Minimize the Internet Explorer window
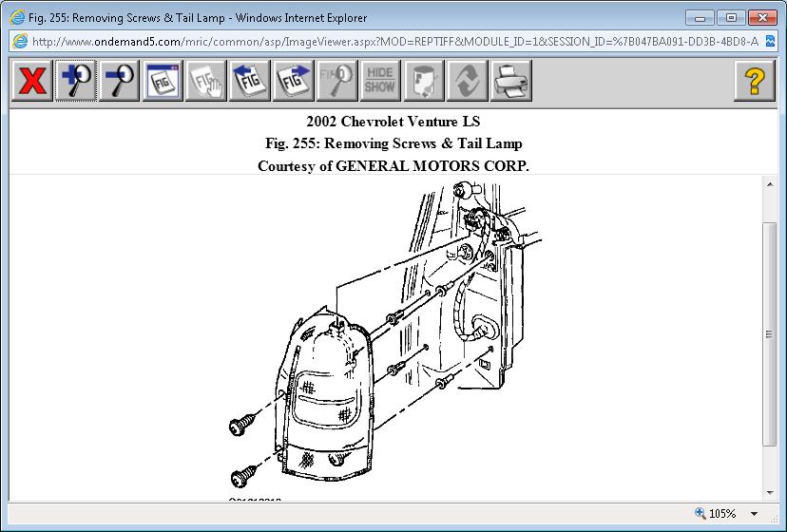Screen dimensions: 787x532 point(701,18)
